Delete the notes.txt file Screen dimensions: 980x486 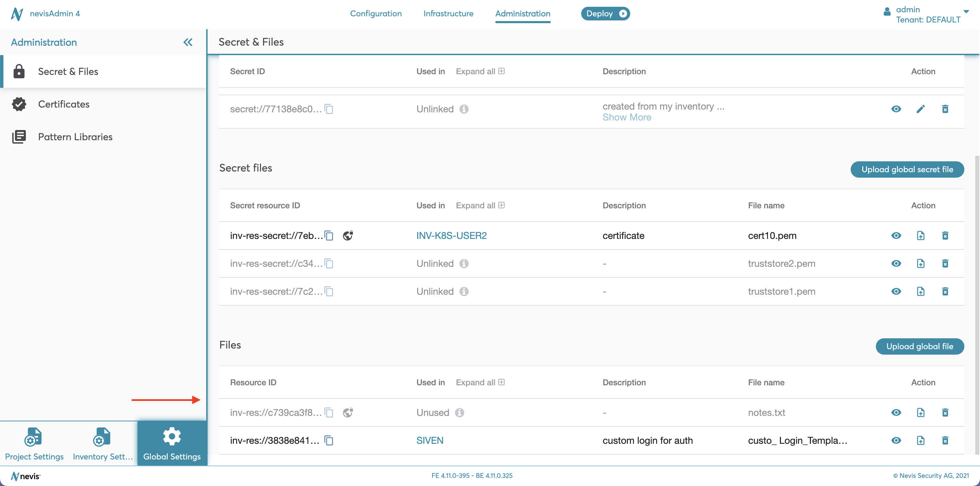945,412
